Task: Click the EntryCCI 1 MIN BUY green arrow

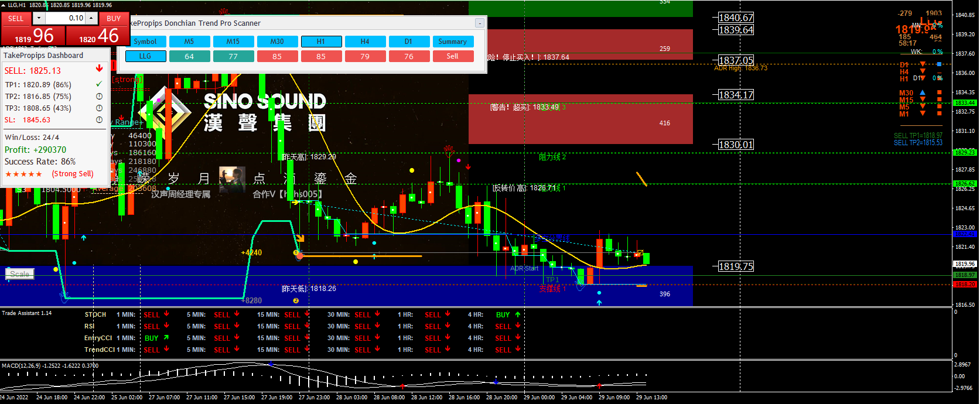Action: pos(166,337)
